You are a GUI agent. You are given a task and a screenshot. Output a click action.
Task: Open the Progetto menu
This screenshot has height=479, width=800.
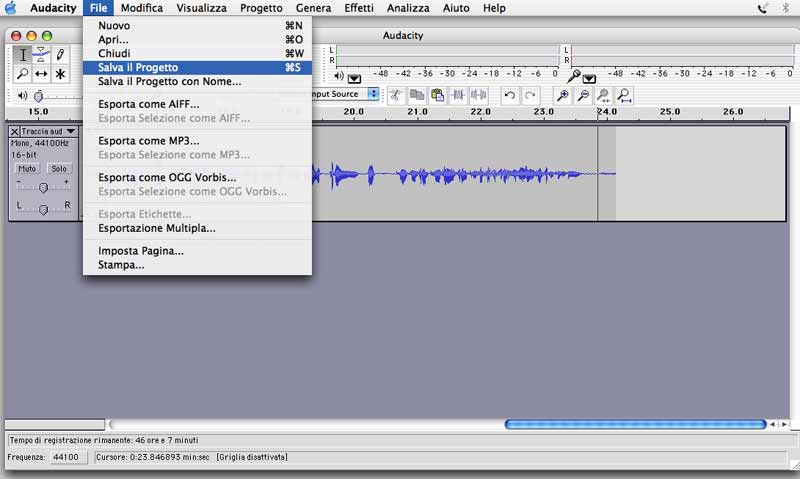261,8
